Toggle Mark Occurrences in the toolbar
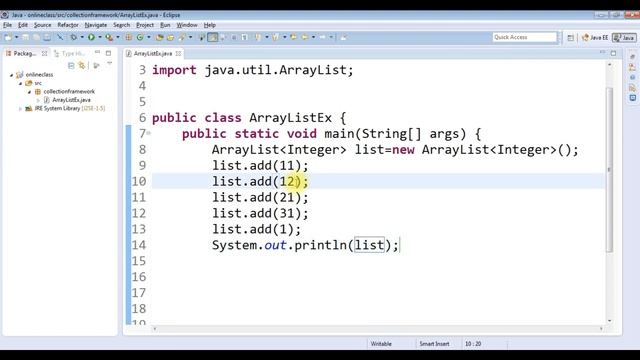Image resolution: width=640 pixels, height=360 pixels. [213, 37]
